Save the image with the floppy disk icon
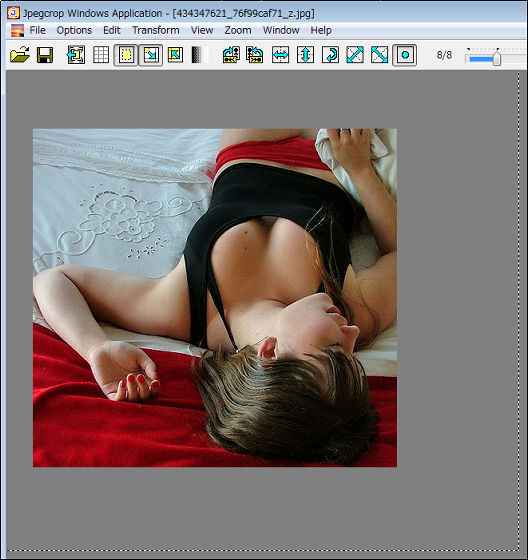Viewport: 528px width, 560px height. [x=45, y=55]
